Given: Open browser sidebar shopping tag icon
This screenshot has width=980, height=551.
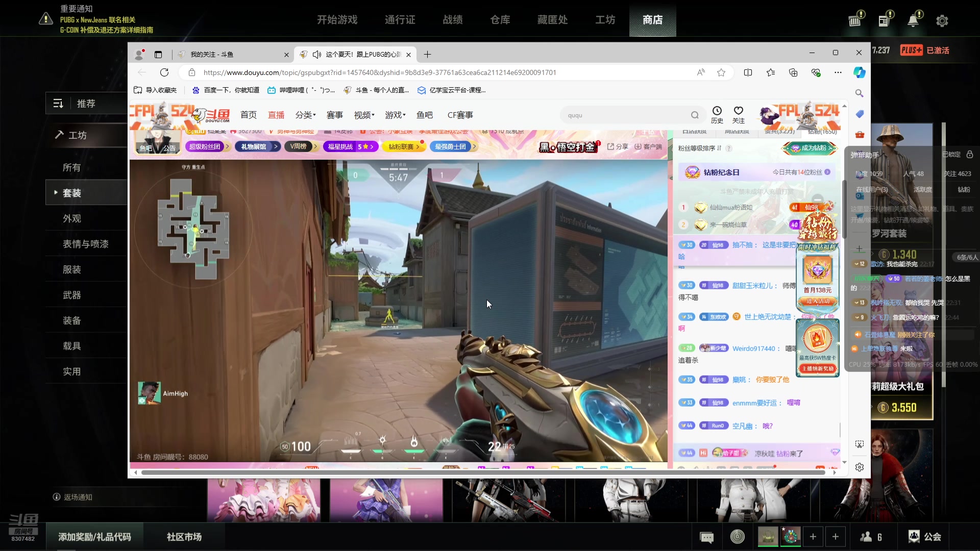Looking at the screenshot, I should pos(860,114).
